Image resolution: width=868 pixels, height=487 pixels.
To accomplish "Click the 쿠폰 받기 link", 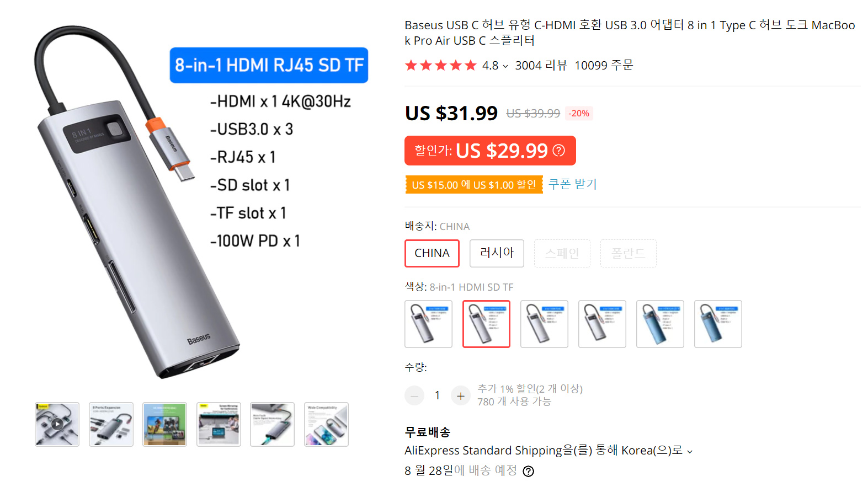I will point(573,184).
